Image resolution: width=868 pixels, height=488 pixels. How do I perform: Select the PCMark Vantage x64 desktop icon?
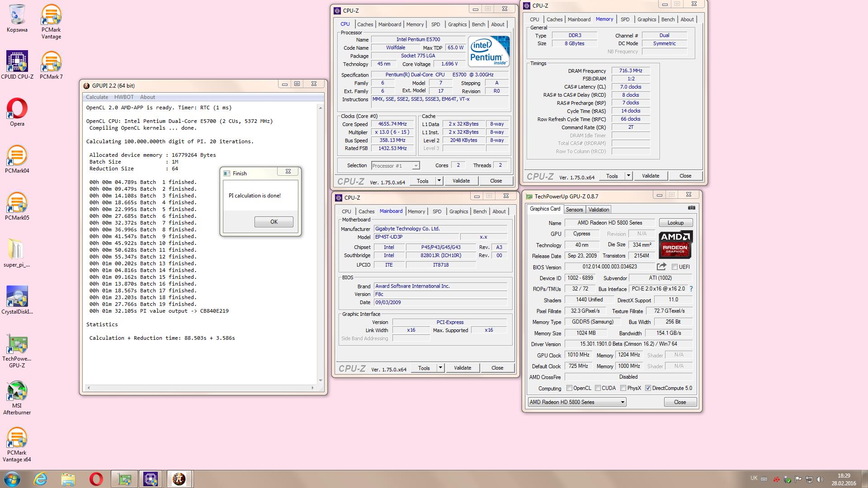(17, 445)
